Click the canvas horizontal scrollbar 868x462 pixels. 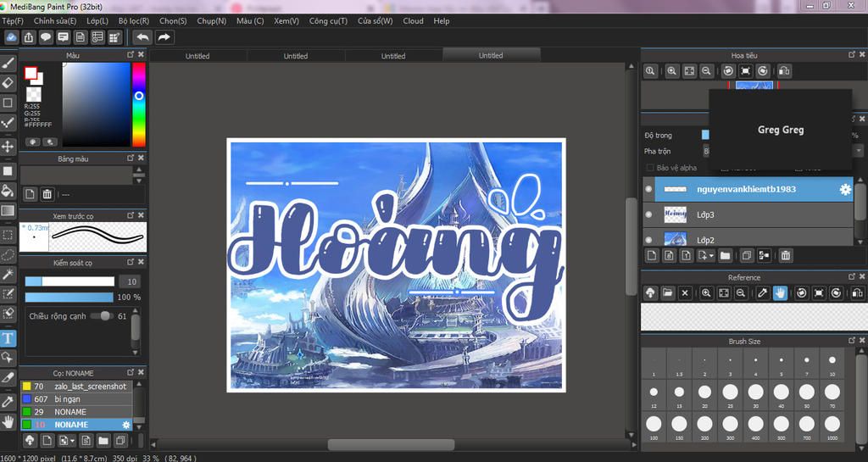point(392,444)
